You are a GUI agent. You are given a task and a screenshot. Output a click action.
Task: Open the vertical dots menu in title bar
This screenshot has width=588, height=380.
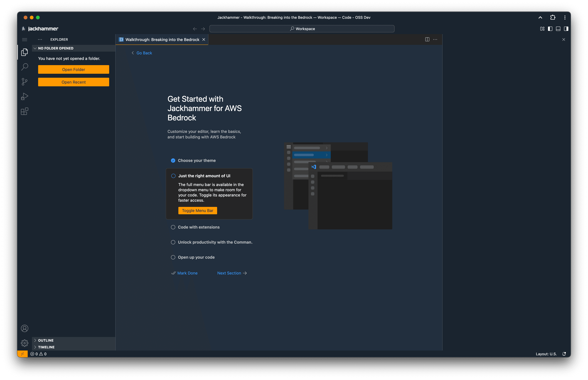565,18
